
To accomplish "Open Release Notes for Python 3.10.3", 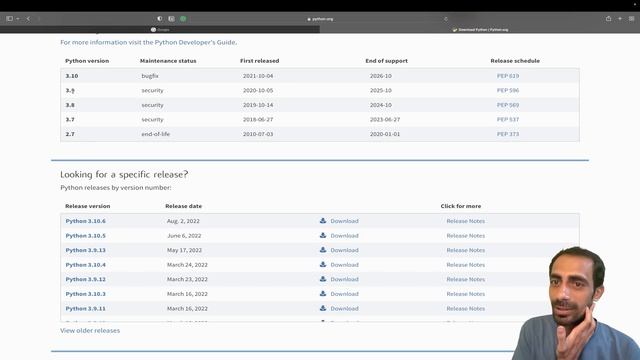I will 466,294.
